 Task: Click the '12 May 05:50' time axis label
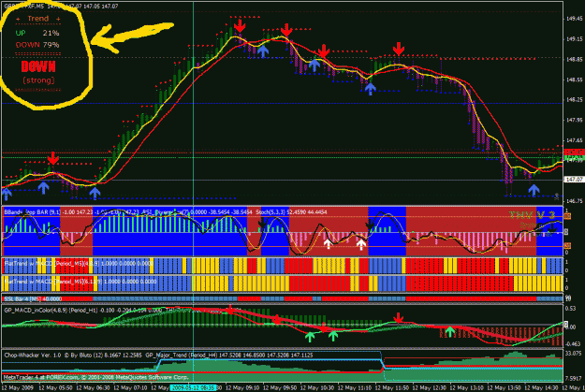55,388
